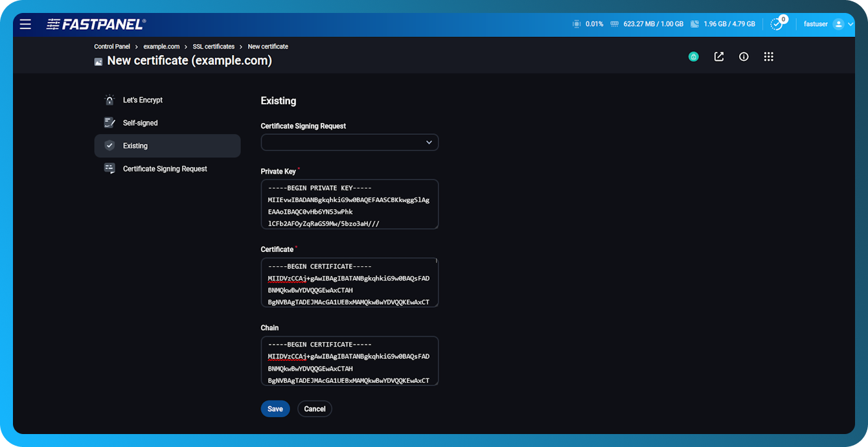
Task: Navigate to Control Panel breadcrumb link
Action: [x=112, y=46]
